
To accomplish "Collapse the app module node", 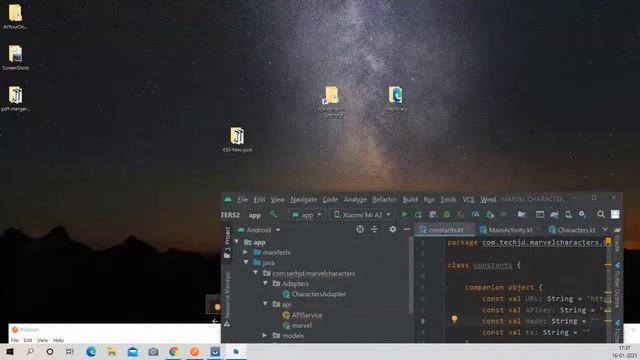I will pyautogui.click(x=237, y=242).
